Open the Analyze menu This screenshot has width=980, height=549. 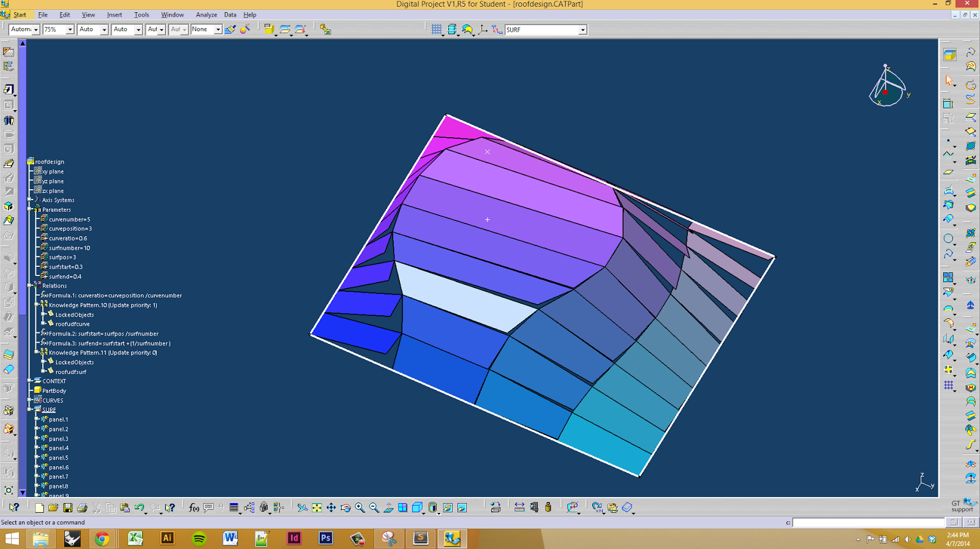(206, 15)
